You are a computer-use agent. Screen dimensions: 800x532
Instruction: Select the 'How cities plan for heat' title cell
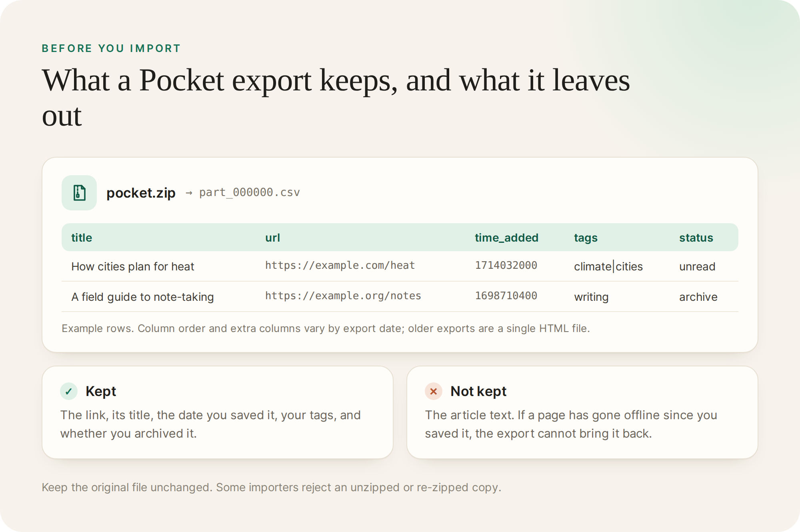coord(133,266)
